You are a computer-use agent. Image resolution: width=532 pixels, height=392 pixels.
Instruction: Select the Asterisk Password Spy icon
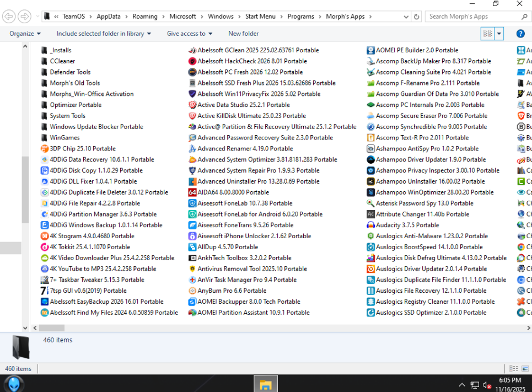pyautogui.click(x=370, y=203)
